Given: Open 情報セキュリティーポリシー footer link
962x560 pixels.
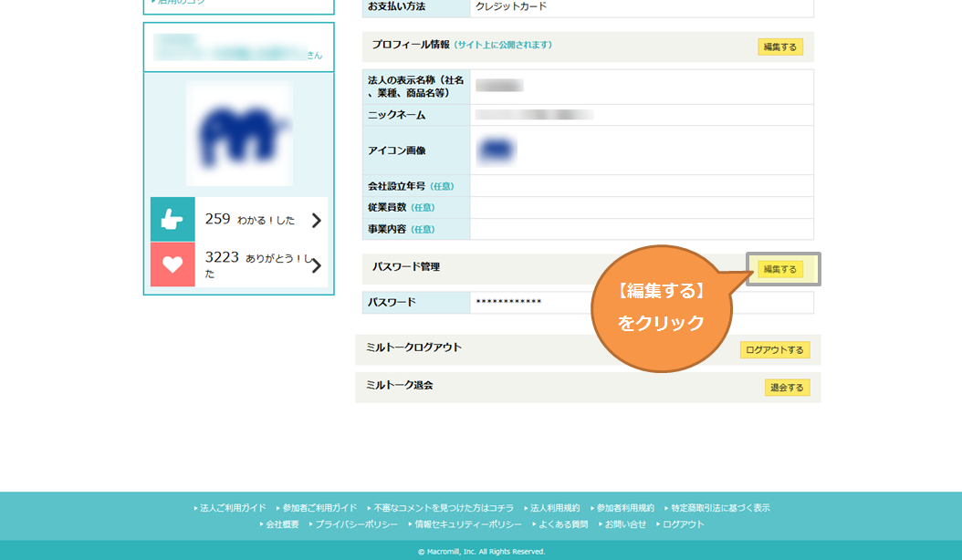Looking at the screenshot, I should (467, 524).
